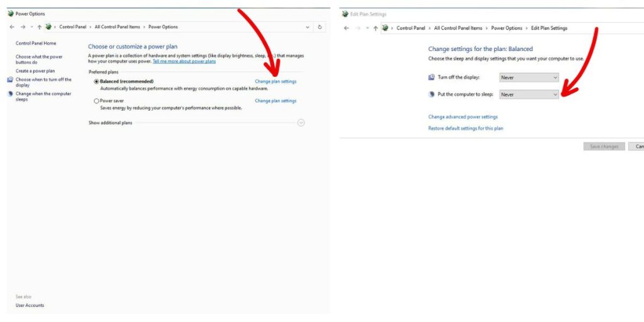Open 'Put the computer to sleep' dropdown
This screenshot has height=322, width=644.
coord(529,94)
